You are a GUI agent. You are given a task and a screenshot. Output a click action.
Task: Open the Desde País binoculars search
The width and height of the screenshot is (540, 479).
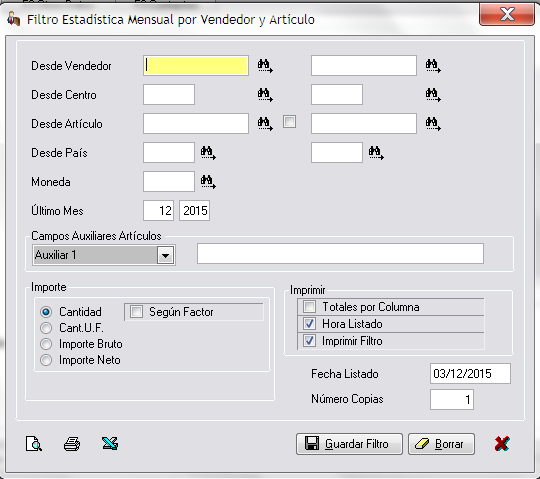208,153
